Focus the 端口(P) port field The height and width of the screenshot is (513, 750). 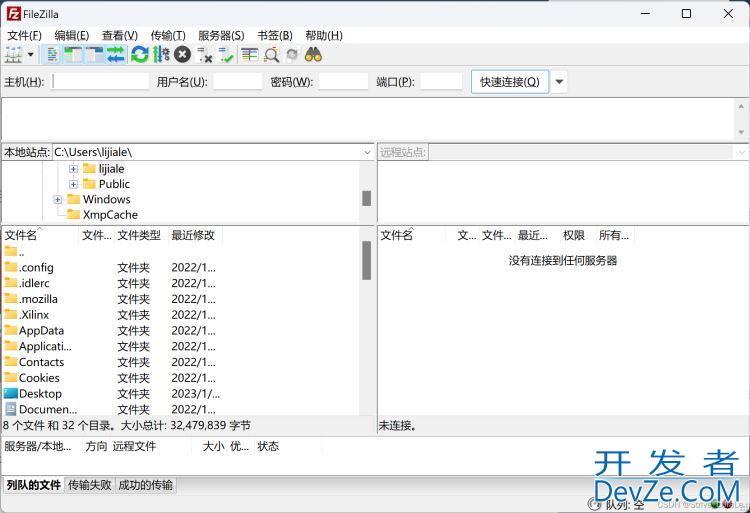coord(441,82)
